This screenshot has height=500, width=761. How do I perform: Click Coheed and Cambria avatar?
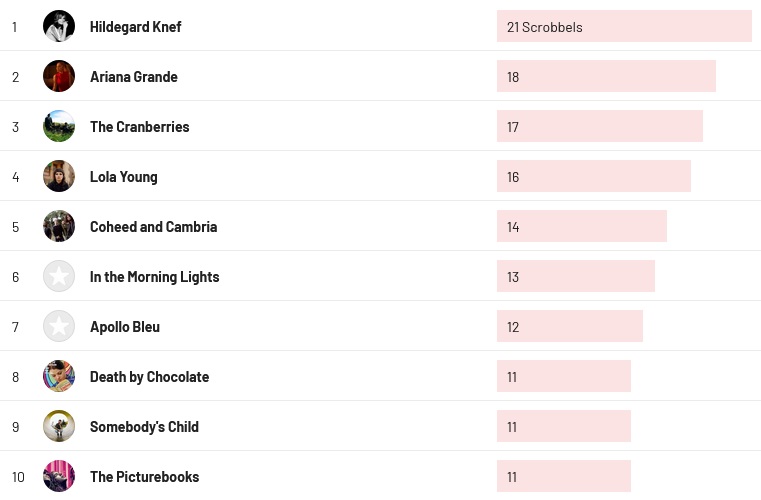(59, 226)
